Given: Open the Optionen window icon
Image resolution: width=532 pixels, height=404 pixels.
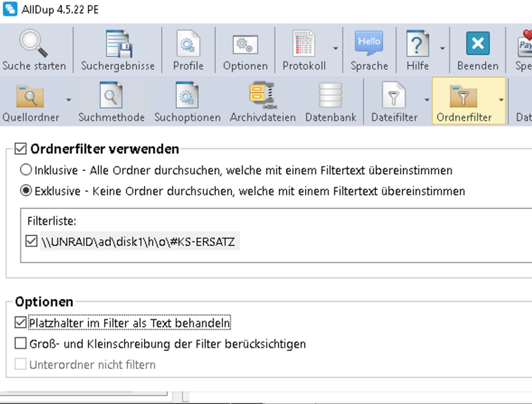Looking at the screenshot, I should (x=245, y=44).
